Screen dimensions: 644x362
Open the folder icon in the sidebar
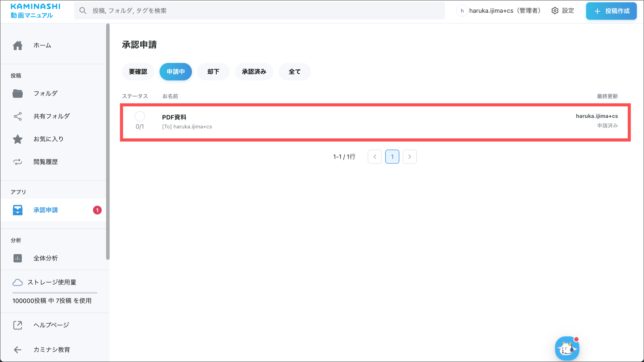pyautogui.click(x=18, y=93)
